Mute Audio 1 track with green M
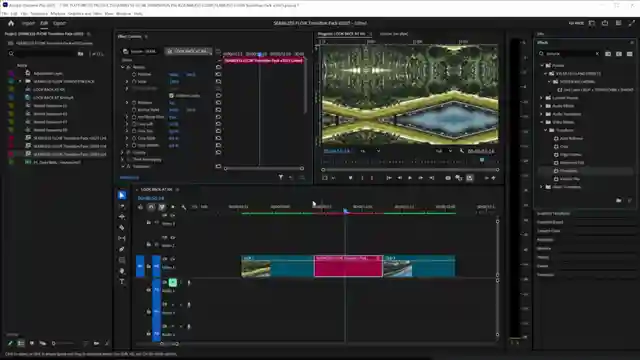 tap(172, 282)
